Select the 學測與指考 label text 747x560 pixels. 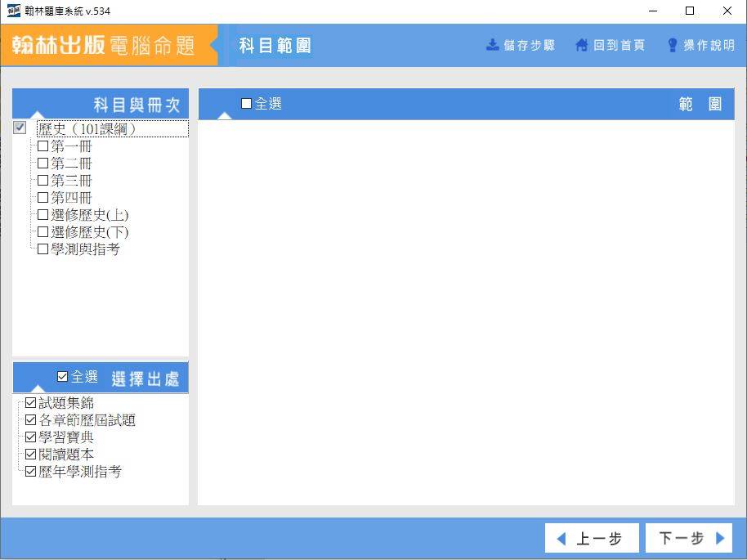tap(85, 249)
